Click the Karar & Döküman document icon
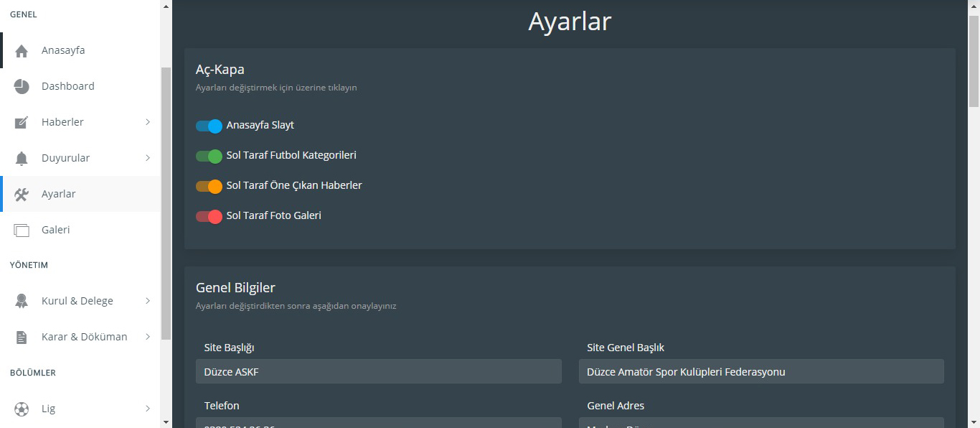This screenshot has width=980, height=428. (22, 338)
